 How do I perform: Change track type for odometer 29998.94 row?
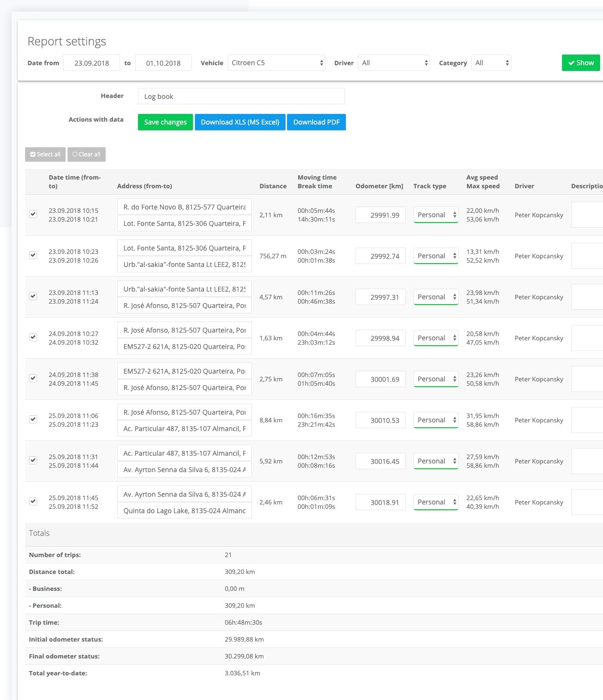[436, 338]
